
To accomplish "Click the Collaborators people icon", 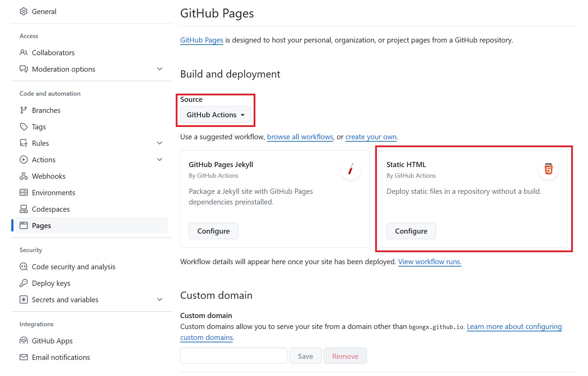I will tap(24, 52).
